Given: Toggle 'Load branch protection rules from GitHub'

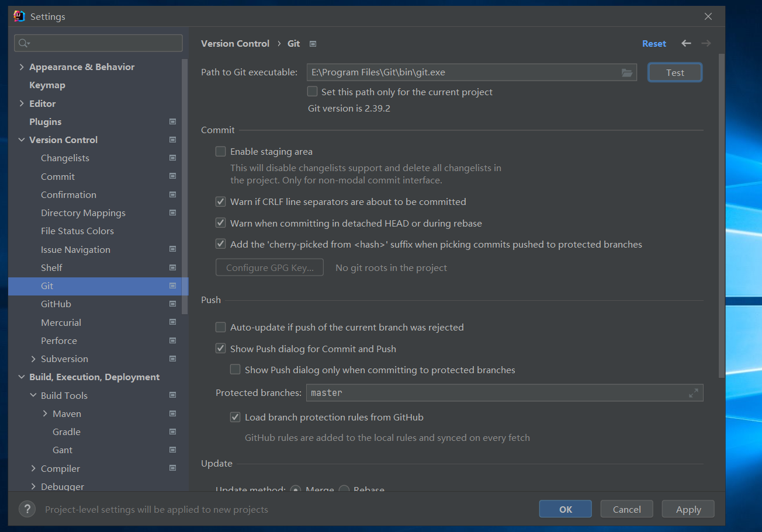Looking at the screenshot, I should [x=235, y=417].
